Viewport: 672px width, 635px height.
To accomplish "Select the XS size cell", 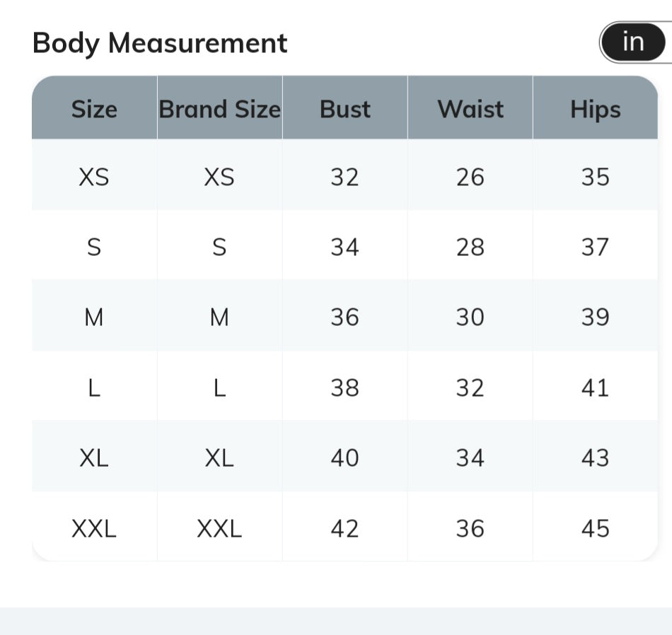I will (x=94, y=177).
